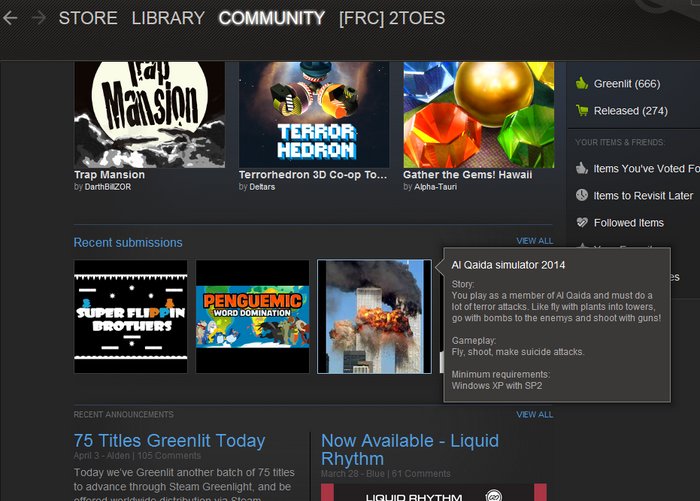
Task: Click Terrorhedron 3D Co-op title link
Action: 313,175
